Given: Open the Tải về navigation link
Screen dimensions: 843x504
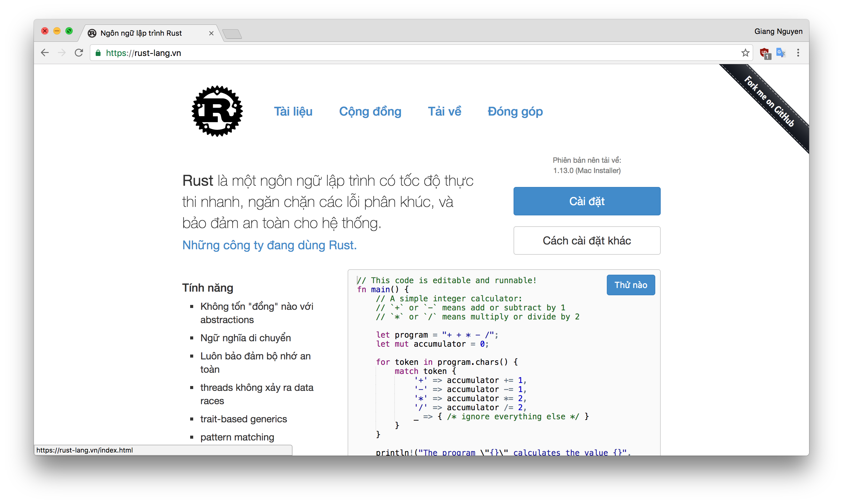Looking at the screenshot, I should click(x=444, y=111).
